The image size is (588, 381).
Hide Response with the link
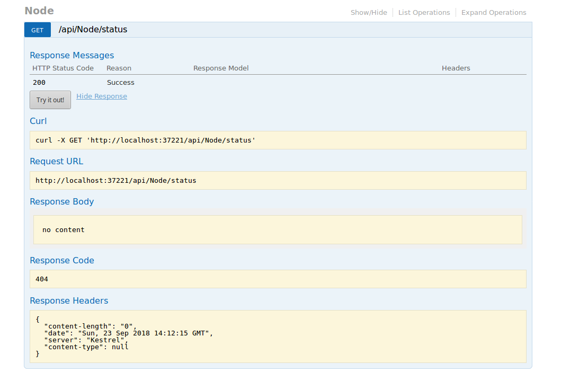pos(101,96)
